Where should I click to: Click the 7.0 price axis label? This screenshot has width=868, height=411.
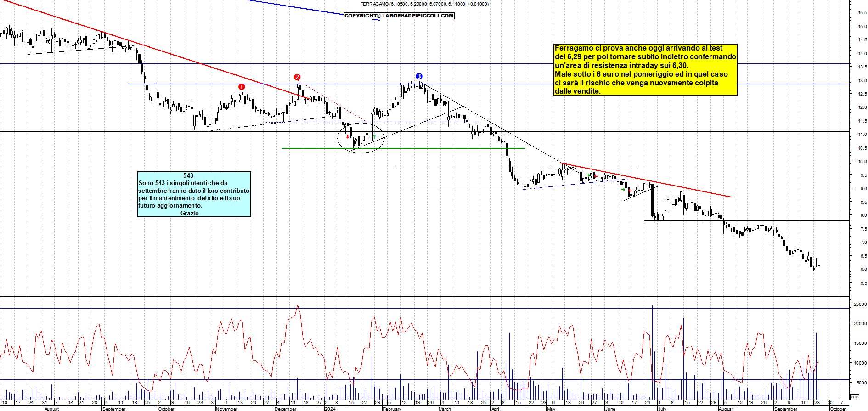pos(863,242)
